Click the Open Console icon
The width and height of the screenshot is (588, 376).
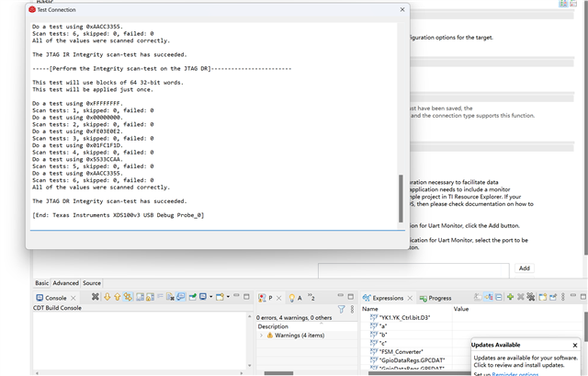[220, 297]
